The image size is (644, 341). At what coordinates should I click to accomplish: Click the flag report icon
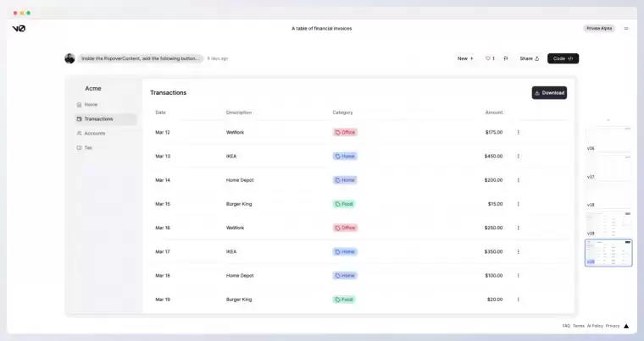point(506,58)
